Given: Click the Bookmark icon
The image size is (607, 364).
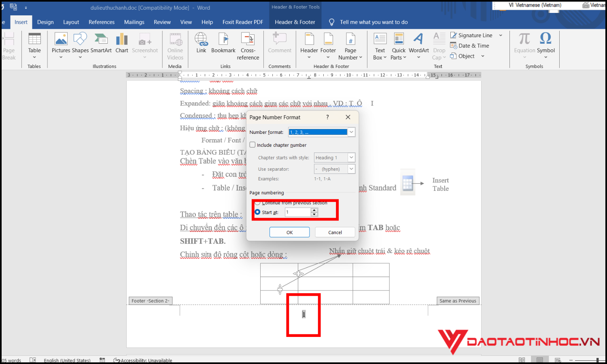Looking at the screenshot, I should pos(223,39).
